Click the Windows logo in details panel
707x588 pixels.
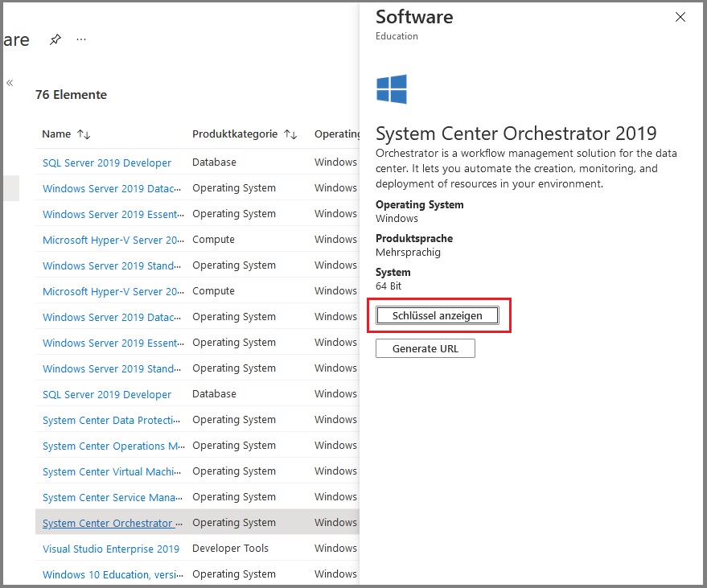[x=392, y=89]
